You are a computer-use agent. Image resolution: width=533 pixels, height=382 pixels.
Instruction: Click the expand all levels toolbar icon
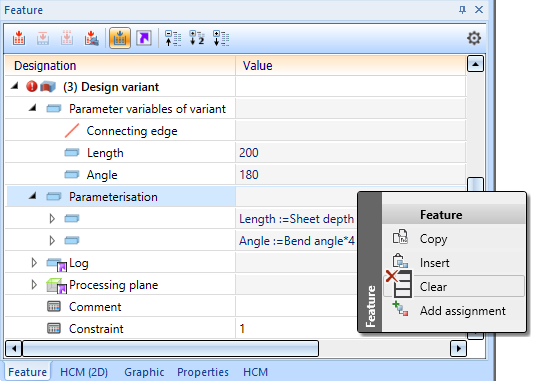click(x=221, y=38)
